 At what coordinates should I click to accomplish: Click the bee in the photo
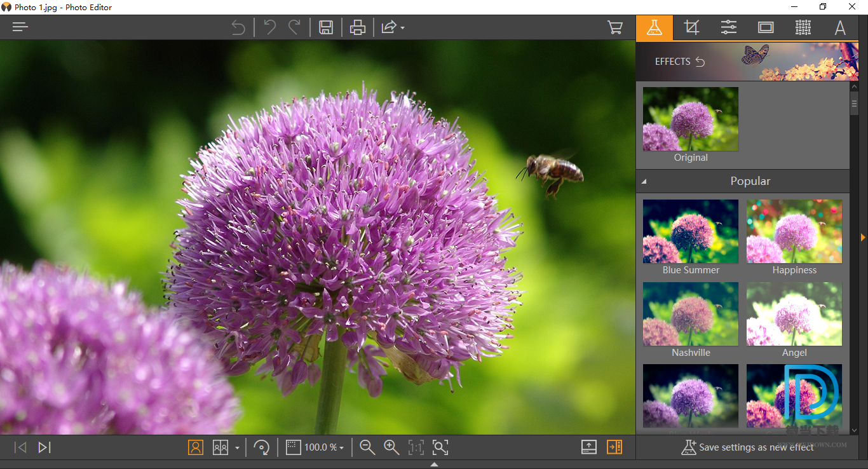pyautogui.click(x=551, y=173)
